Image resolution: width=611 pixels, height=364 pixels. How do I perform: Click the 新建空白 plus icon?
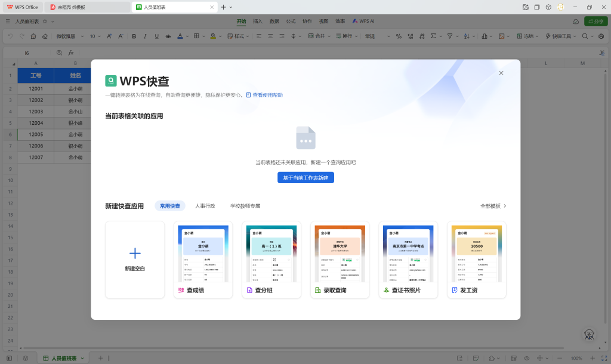pos(135,253)
